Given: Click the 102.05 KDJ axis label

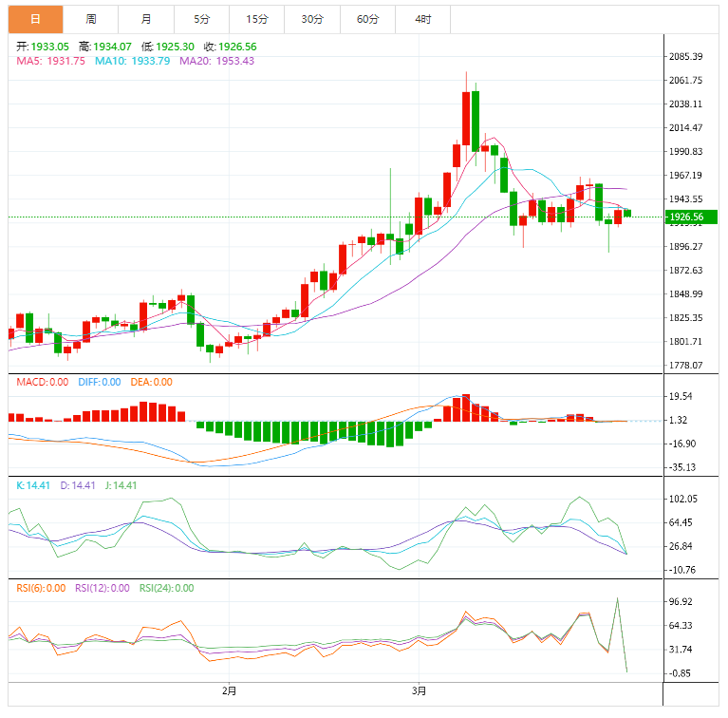Looking at the screenshot, I should 683,499.
